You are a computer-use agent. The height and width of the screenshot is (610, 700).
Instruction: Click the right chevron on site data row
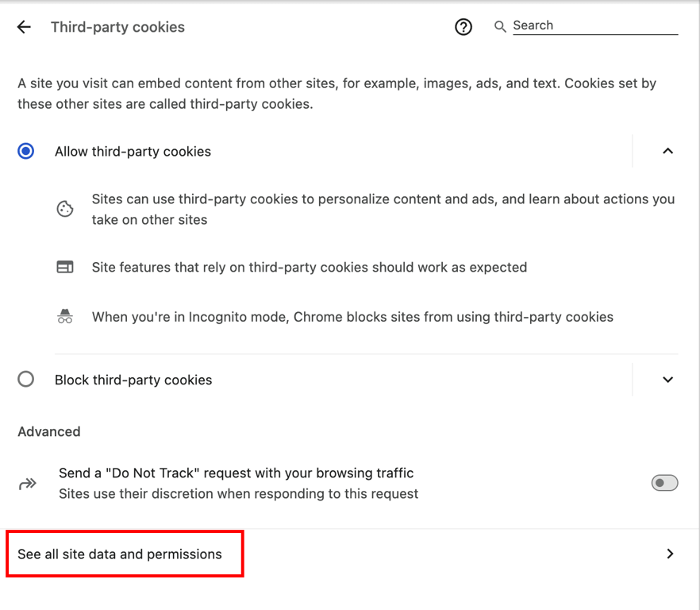(670, 554)
